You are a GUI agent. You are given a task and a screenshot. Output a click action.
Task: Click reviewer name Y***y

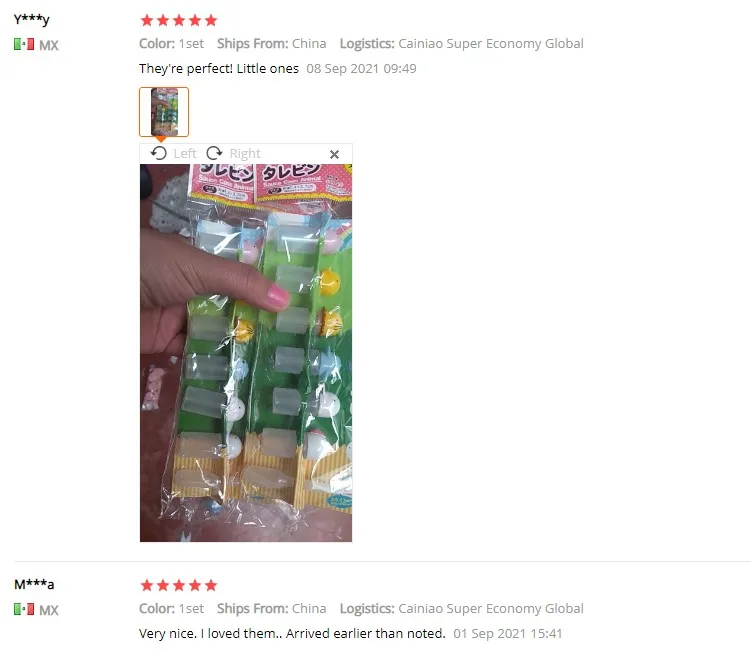32,19
